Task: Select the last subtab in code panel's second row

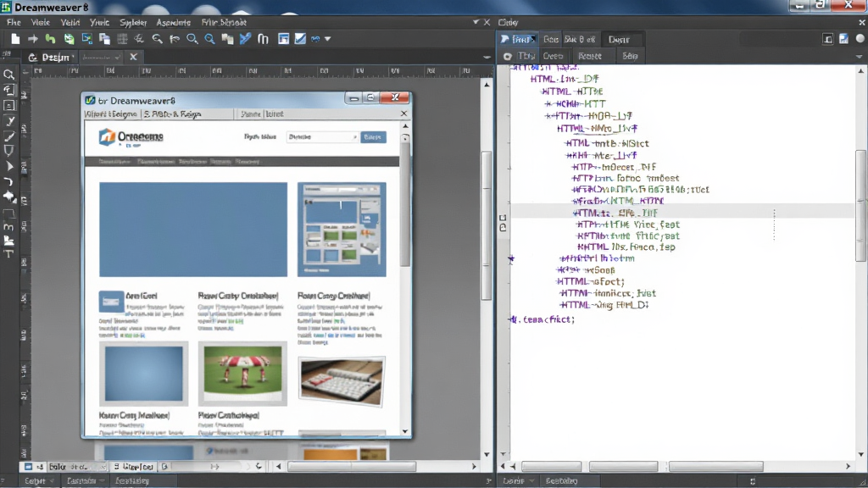Action: tap(630, 56)
